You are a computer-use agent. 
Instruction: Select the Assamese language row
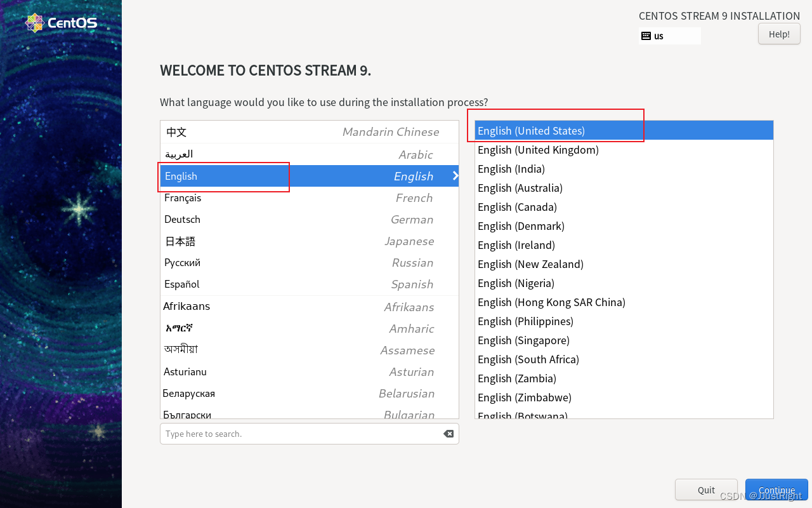[310, 350]
